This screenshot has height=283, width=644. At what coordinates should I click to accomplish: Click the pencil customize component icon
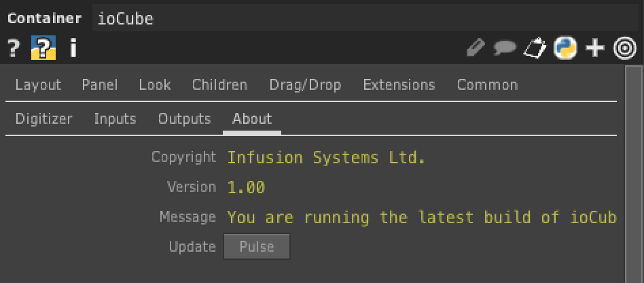476,48
